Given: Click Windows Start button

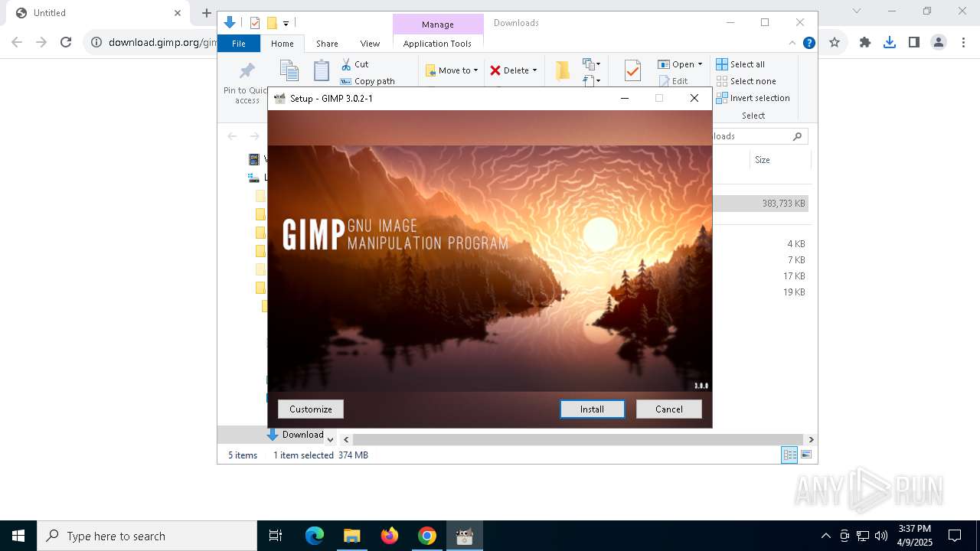Looking at the screenshot, I should click(18, 536).
